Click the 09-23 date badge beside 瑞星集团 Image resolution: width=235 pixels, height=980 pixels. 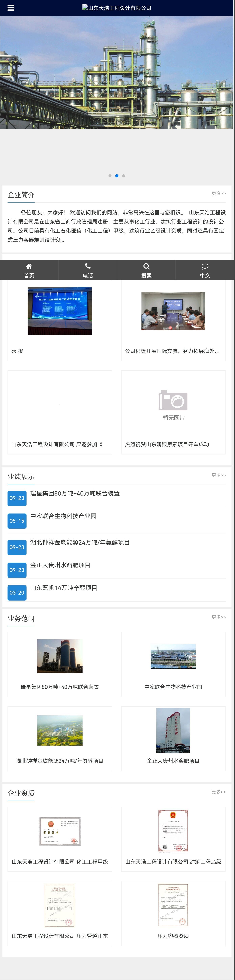pyautogui.click(x=17, y=498)
